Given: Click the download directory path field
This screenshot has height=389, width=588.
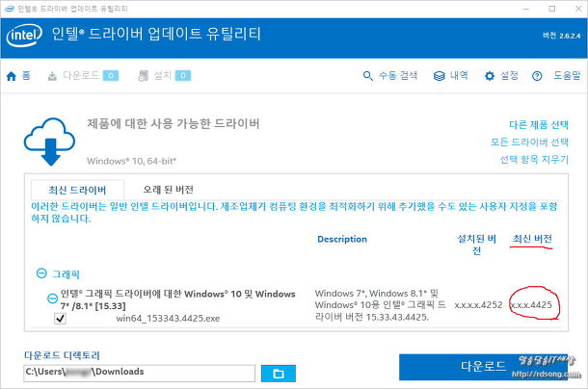Looking at the screenshot, I should (x=139, y=373).
